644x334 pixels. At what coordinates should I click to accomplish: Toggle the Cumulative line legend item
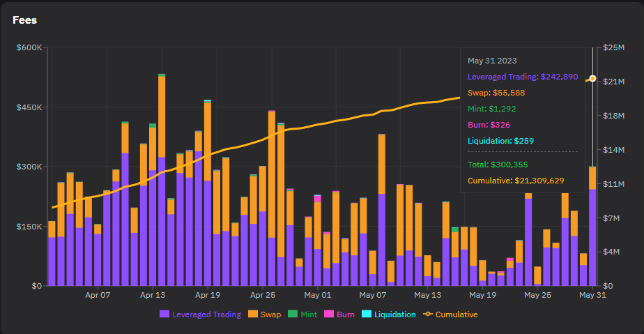coord(450,314)
